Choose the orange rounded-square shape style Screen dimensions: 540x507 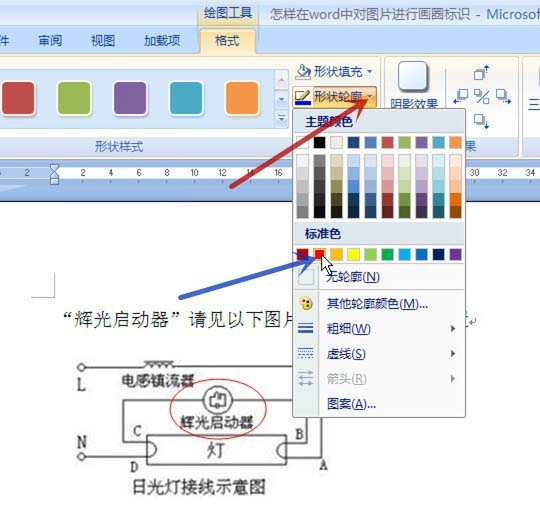point(242,98)
